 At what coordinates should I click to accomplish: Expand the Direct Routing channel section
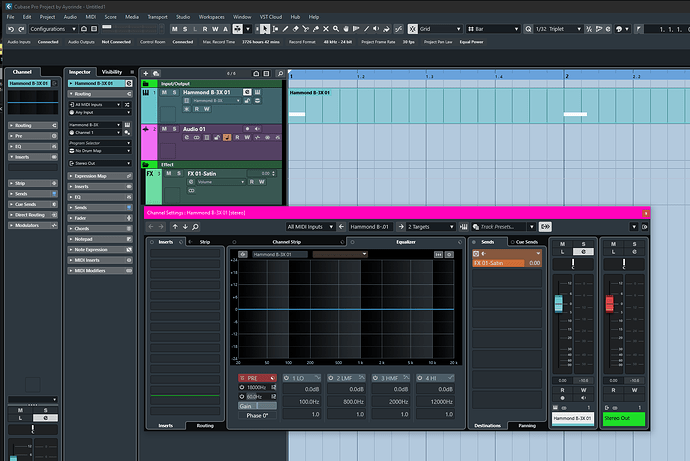tap(33, 215)
